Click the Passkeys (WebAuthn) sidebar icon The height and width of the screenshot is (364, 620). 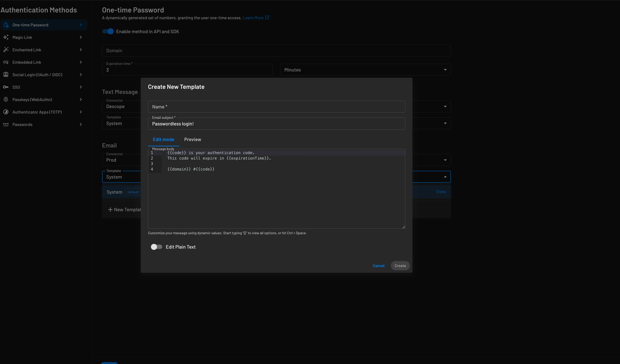(x=6, y=99)
